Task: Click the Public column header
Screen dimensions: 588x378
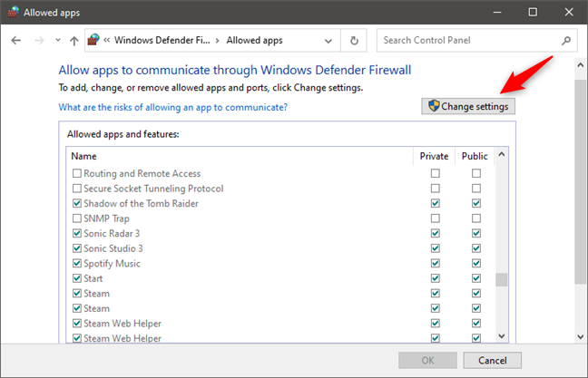Action: (x=475, y=156)
